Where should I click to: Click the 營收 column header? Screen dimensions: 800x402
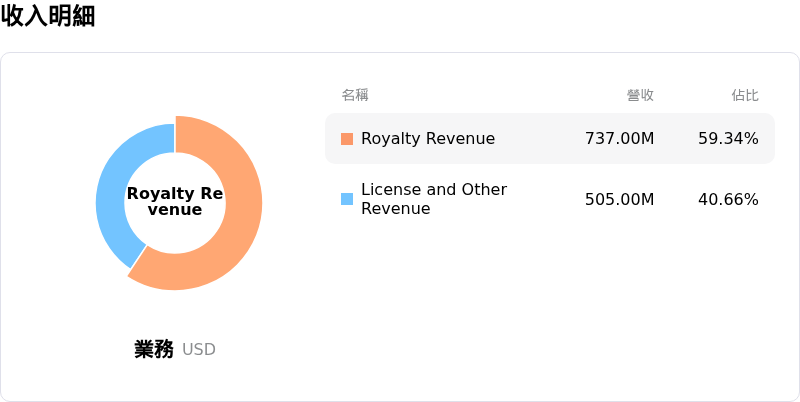point(640,95)
